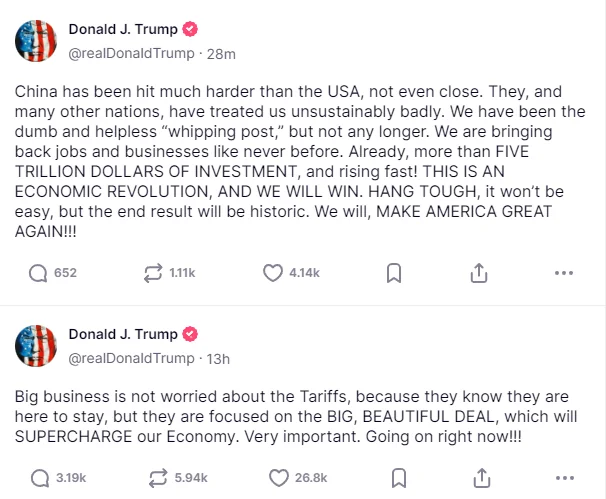Bookmark the Big business Tariffs post

coord(394,476)
